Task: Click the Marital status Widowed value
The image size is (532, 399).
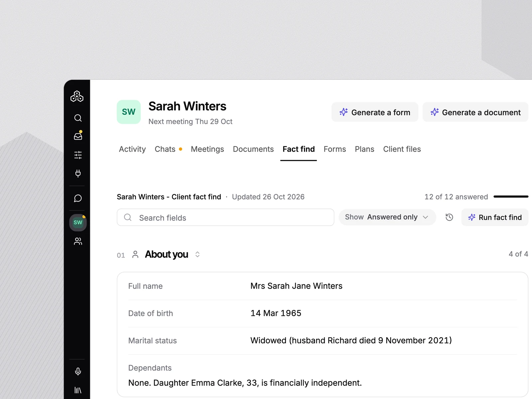Action: (x=351, y=340)
